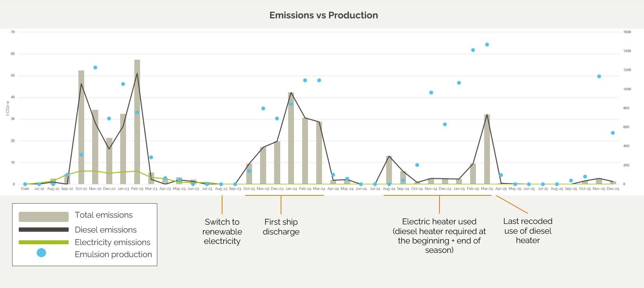This screenshot has height=288, width=644.
Task: Click the tallest emissions bar at Feb-23
Action: point(137,125)
